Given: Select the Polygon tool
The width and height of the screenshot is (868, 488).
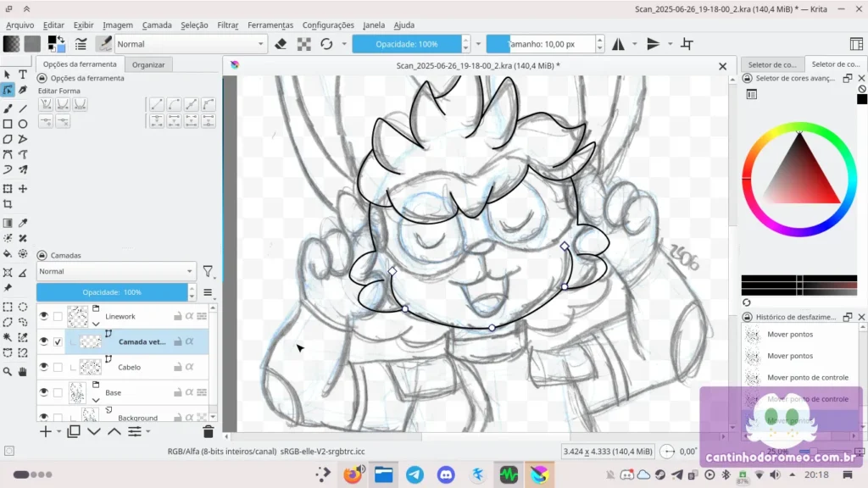Looking at the screenshot, I should coord(8,139).
